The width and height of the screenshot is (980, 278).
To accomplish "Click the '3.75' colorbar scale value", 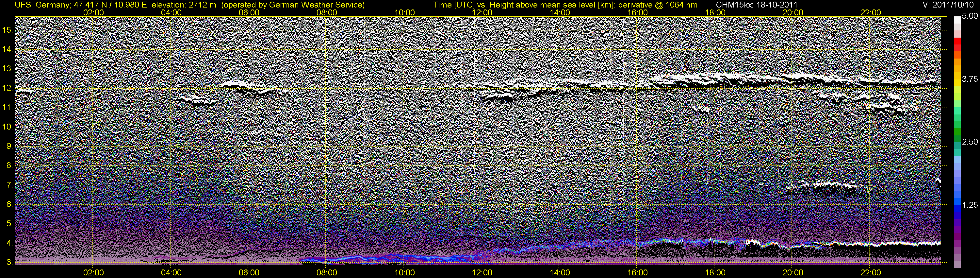I will tap(970, 79).
